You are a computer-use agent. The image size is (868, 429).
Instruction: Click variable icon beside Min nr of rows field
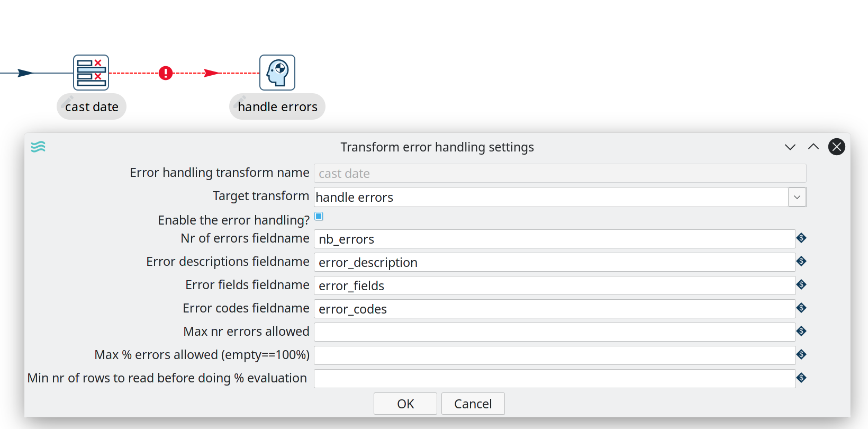tap(801, 378)
